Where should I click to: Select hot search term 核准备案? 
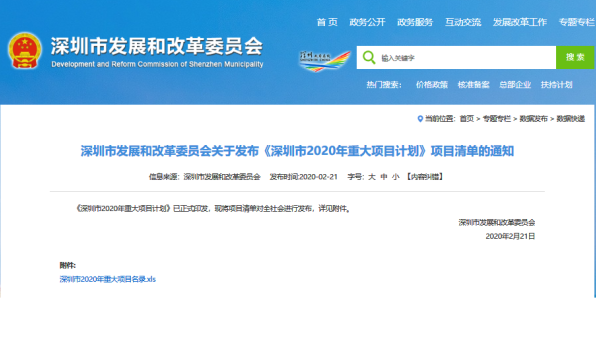473,85
